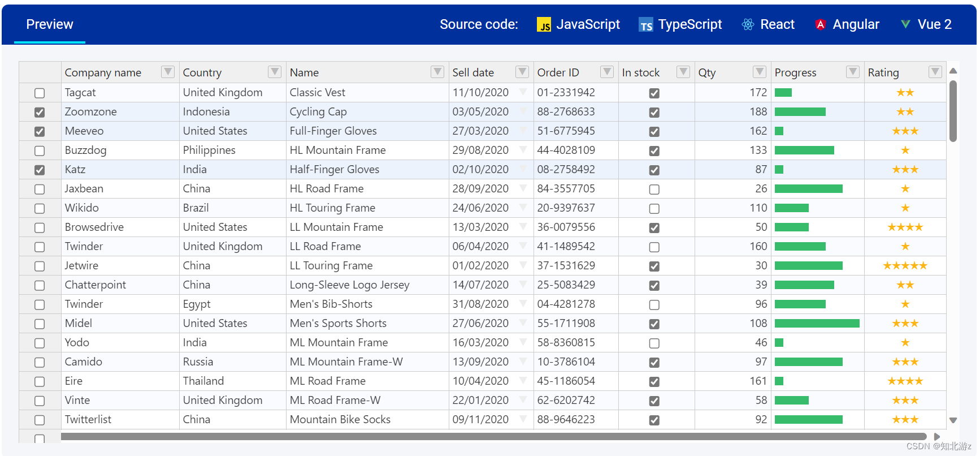Toggle In stock checkbox for Wikido
The width and height of the screenshot is (980, 456).
click(654, 208)
